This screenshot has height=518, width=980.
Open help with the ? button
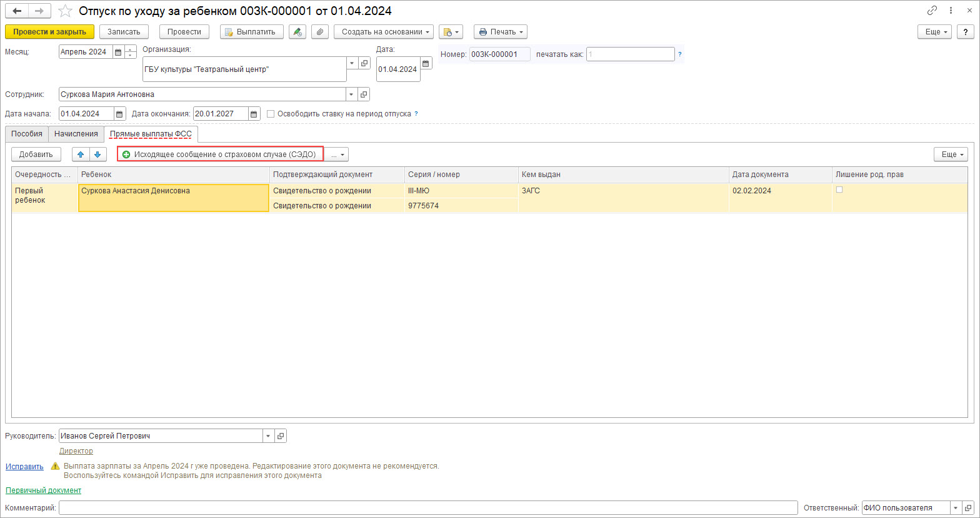pos(966,32)
